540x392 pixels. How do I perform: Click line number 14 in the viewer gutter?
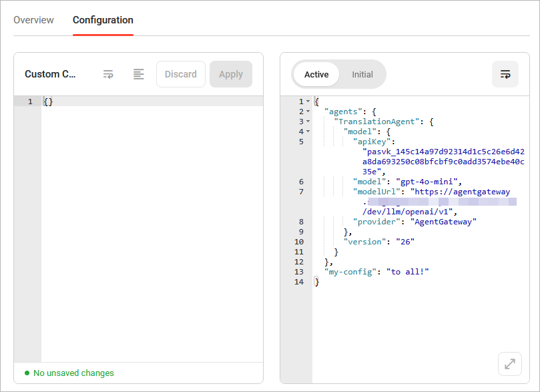(299, 282)
